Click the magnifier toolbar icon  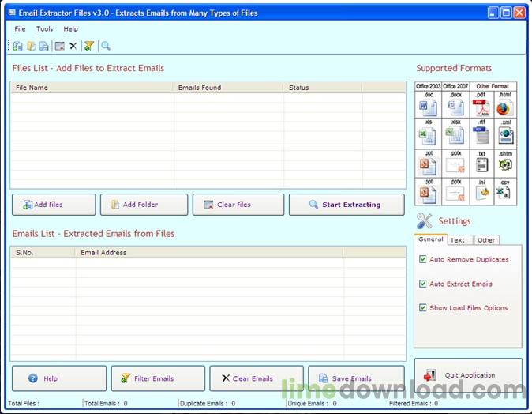(106, 46)
